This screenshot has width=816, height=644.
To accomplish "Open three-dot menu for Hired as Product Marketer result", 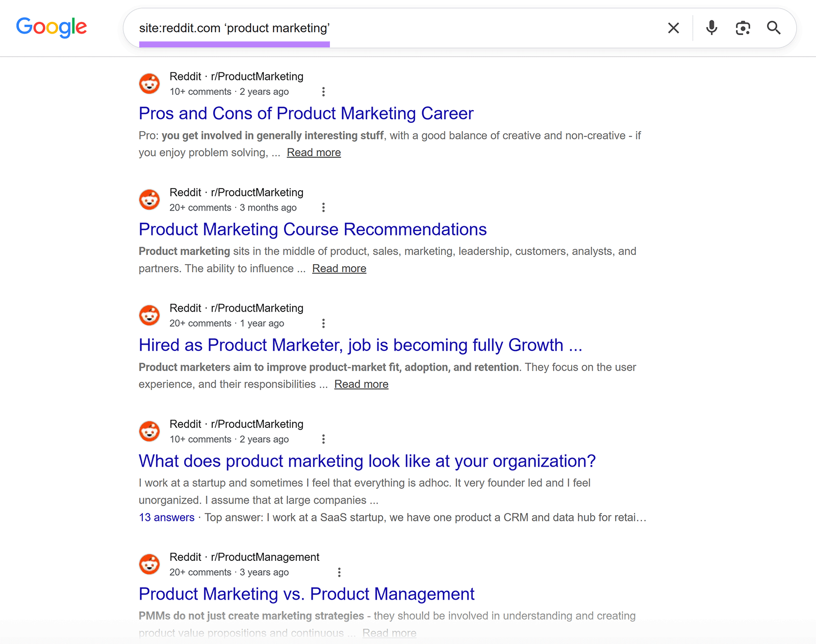I will pos(323,323).
